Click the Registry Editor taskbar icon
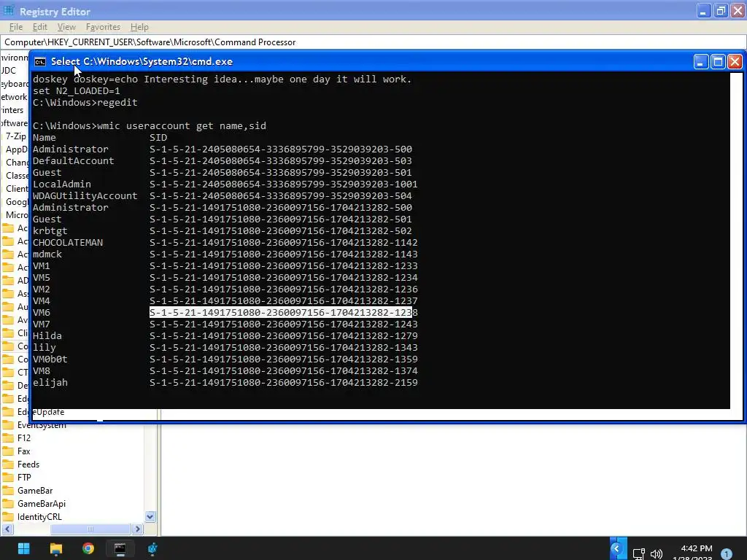 152,548
